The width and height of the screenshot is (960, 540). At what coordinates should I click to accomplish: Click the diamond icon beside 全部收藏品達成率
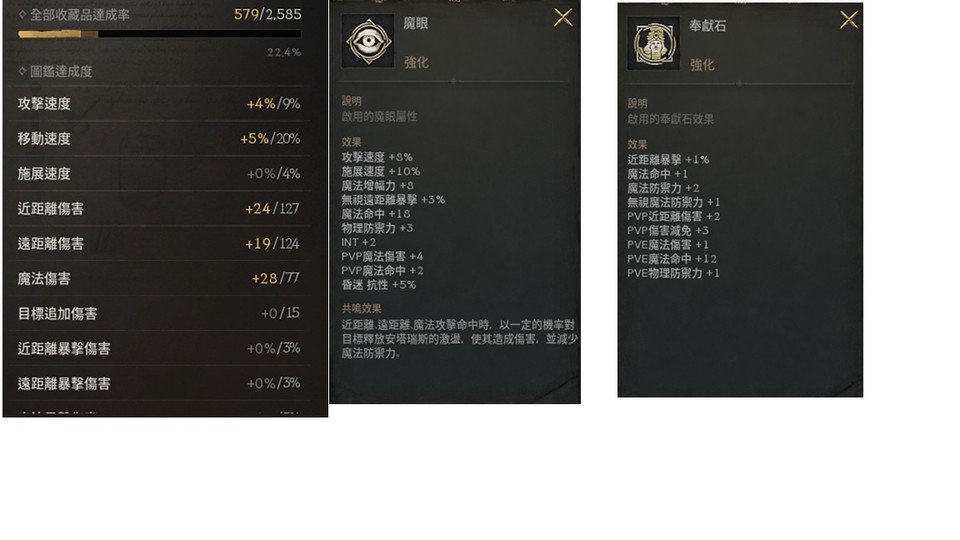point(23,14)
